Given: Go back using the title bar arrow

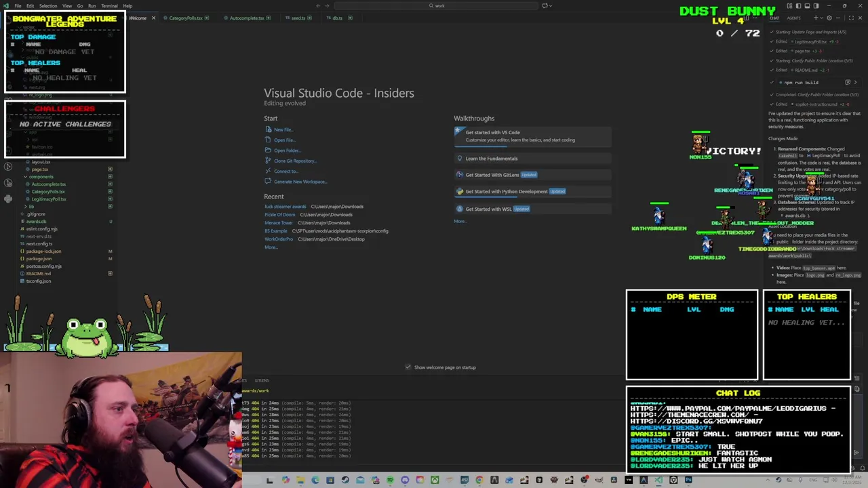Looking at the screenshot, I should [x=318, y=5].
